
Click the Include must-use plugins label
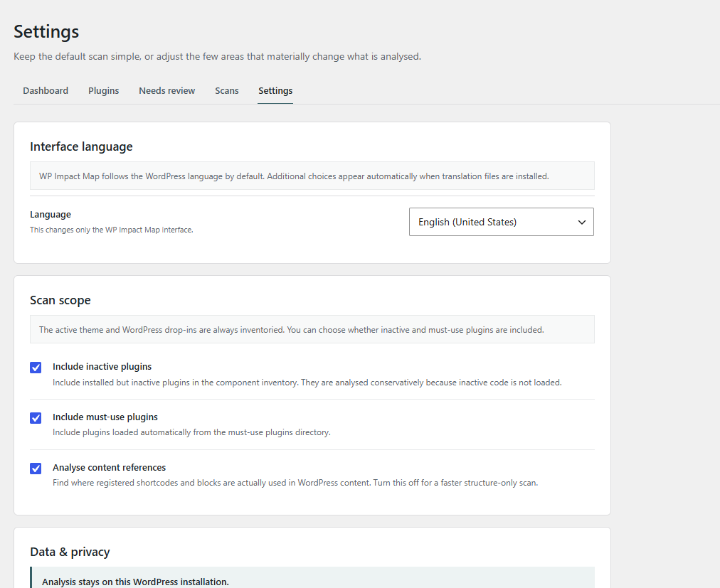coord(105,417)
